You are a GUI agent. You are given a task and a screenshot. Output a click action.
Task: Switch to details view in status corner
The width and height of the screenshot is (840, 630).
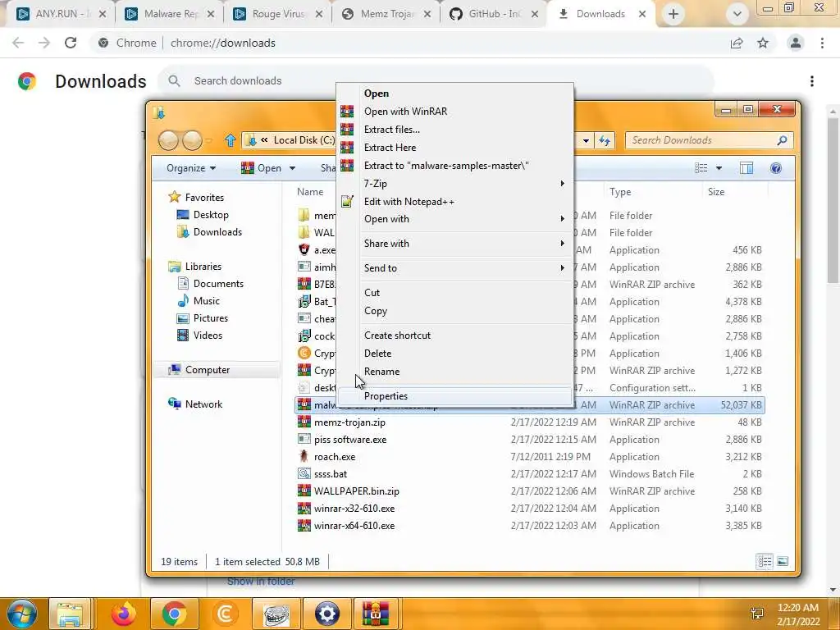click(x=765, y=561)
